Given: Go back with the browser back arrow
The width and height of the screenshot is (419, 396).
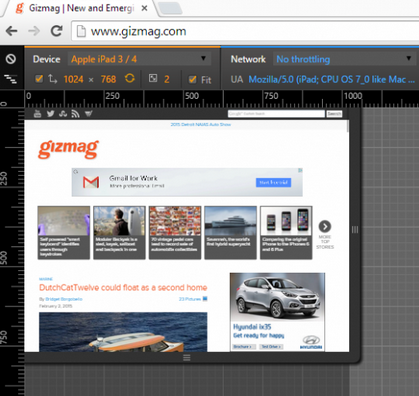Looking at the screenshot, I should [x=12, y=31].
